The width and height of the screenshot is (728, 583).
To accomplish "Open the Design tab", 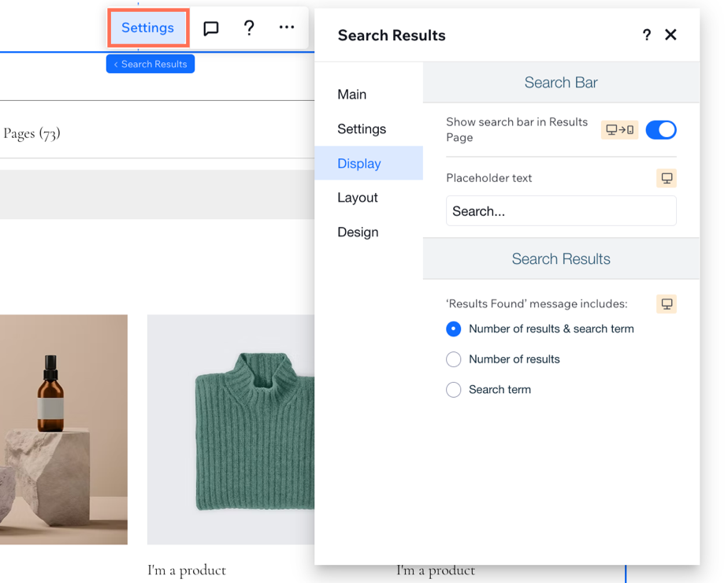I will (x=358, y=232).
